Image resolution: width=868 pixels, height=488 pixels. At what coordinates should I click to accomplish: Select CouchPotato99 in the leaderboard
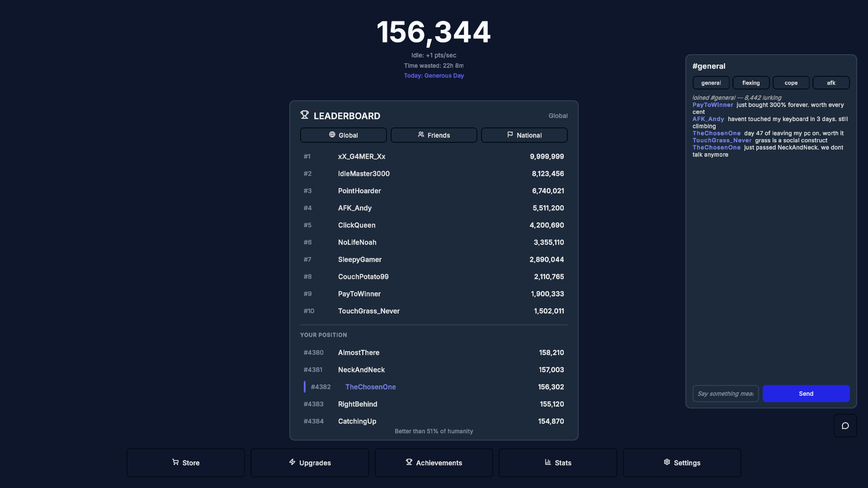click(x=434, y=277)
